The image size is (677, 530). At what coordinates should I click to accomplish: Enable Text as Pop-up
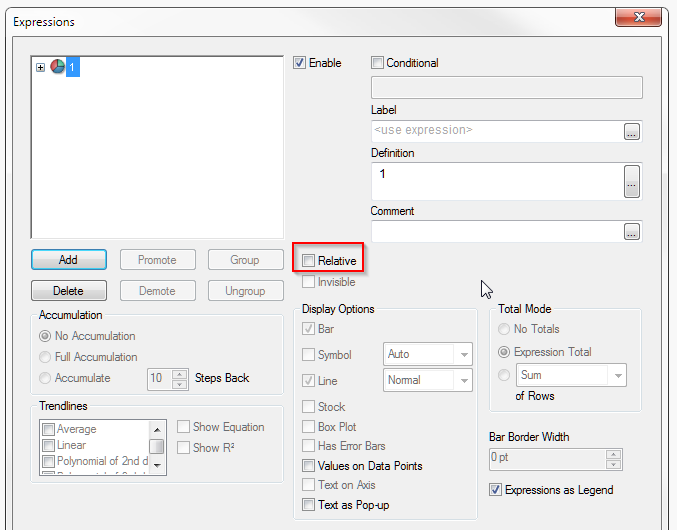tap(308, 505)
